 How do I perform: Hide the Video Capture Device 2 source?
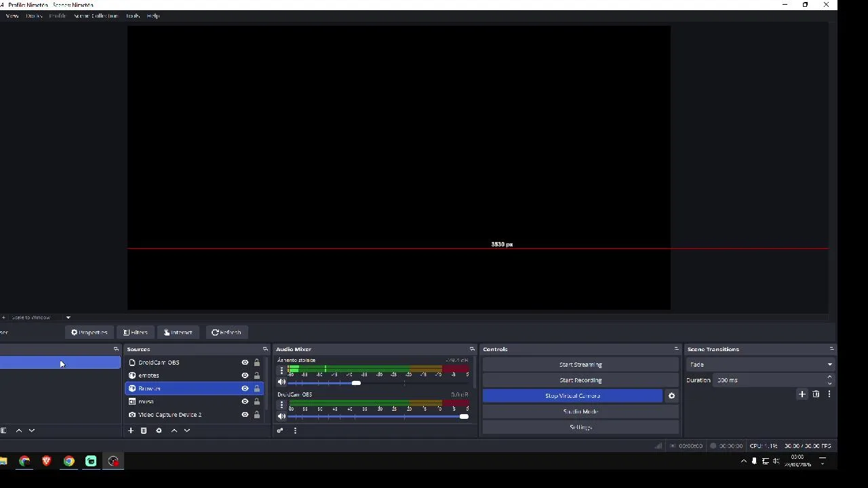(245, 415)
